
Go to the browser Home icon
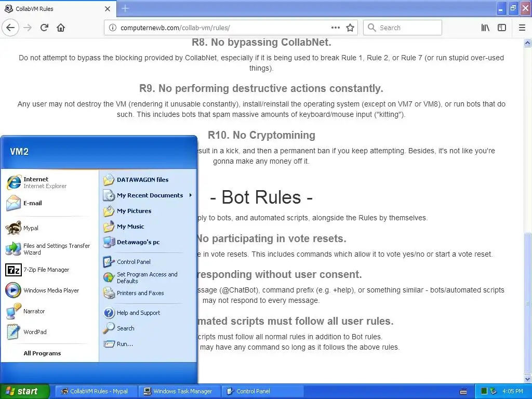coord(61,28)
